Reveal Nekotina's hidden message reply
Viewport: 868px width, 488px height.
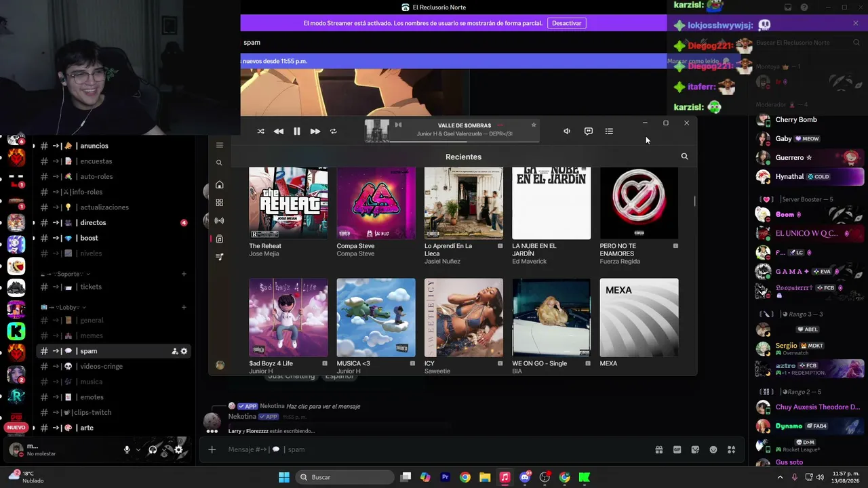pos(323,406)
